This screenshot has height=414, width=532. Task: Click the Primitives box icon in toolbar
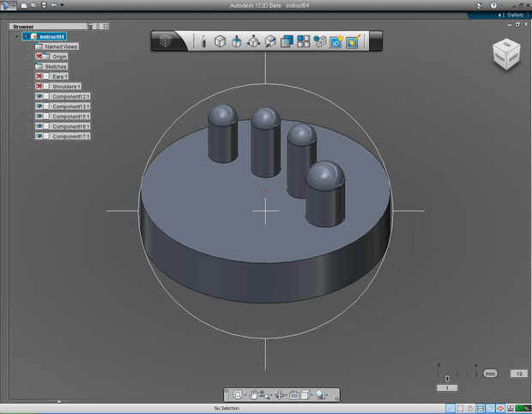click(x=220, y=40)
